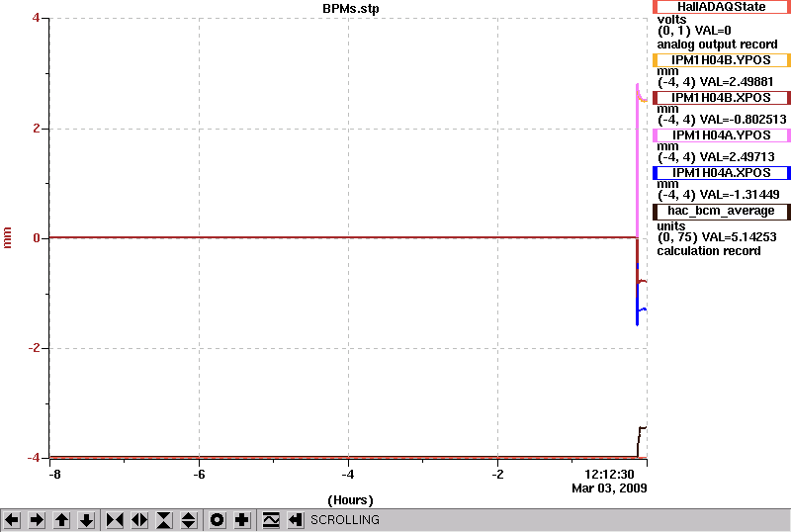This screenshot has height=532, width=791.
Task: Click the arrow-to-bar icon beside SCROLLING
Action: [296, 520]
